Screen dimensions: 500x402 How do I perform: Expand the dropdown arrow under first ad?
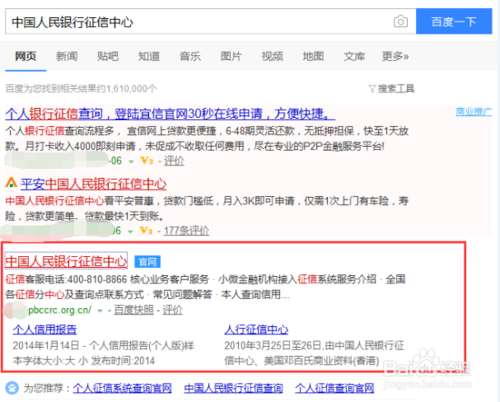pos(131,162)
